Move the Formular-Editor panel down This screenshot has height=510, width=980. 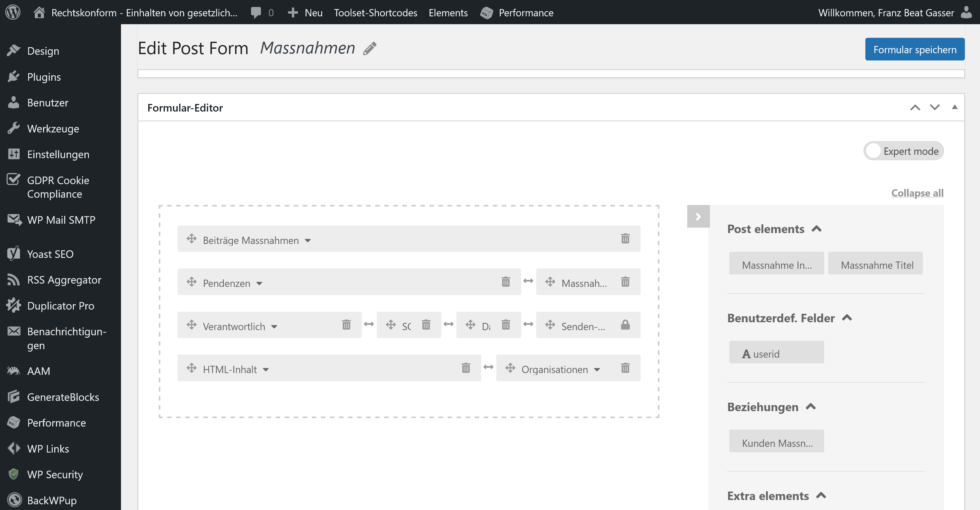coord(935,108)
